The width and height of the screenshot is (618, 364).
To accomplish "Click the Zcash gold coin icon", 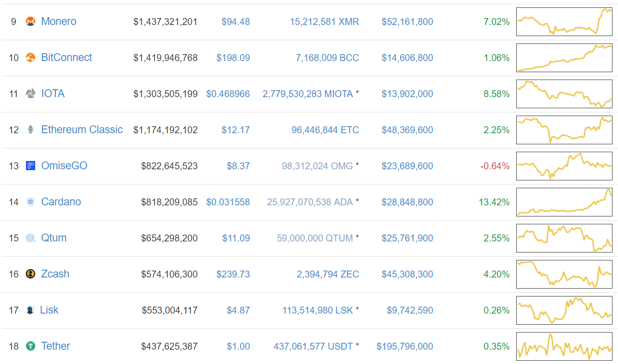I will tap(31, 274).
